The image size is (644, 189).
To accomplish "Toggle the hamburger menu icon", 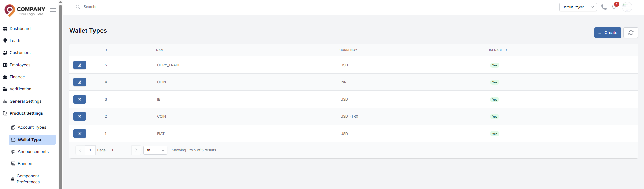I will (x=53, y=10).
